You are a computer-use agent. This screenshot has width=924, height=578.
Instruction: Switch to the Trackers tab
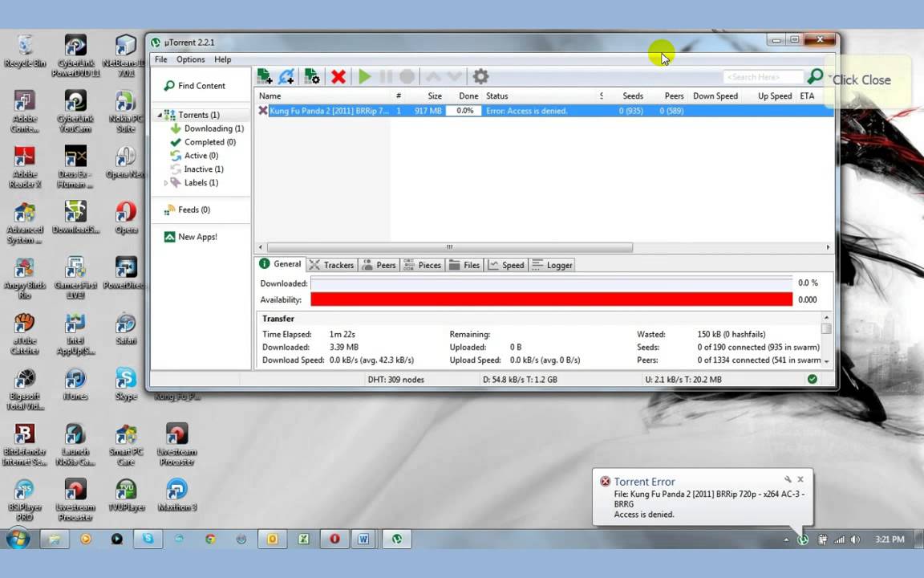coord(332,265)
